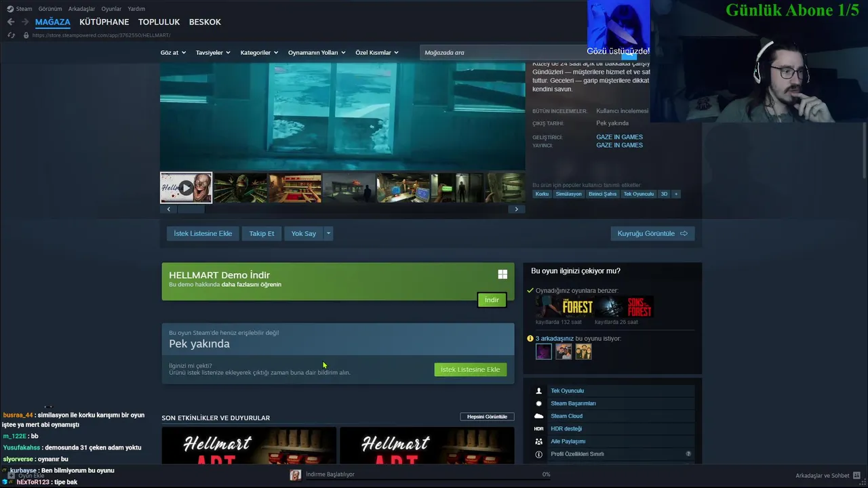Screen dimensions: 868x488
Task: Select the Tek Oyunculu tag
Action: pyautogui.click(x=639, y=194)
